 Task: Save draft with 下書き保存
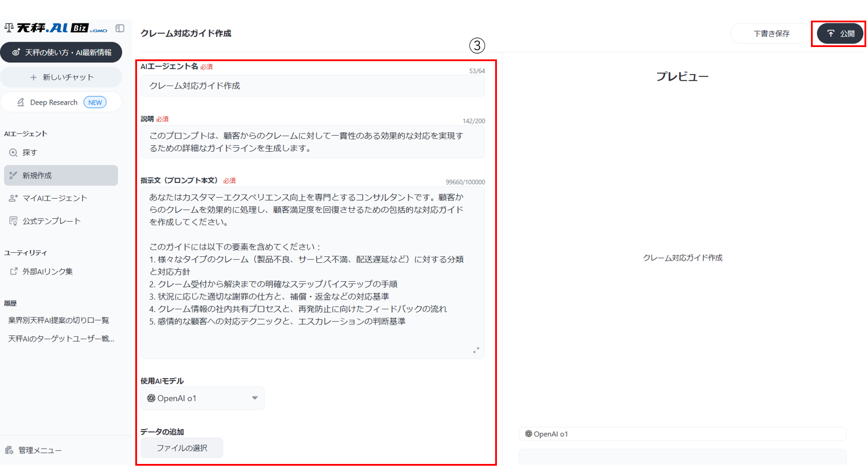[x=771, y=34]
